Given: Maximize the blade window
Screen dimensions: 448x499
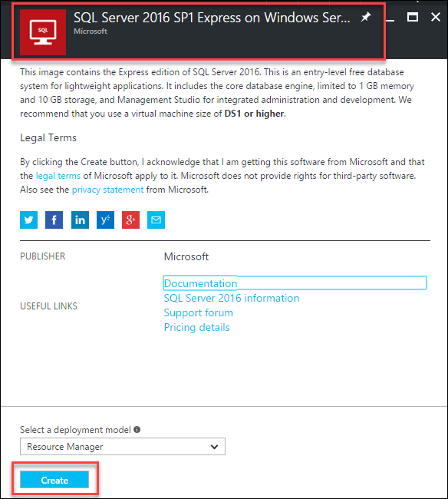Looking at the screenshot, I should pos(413,17).
